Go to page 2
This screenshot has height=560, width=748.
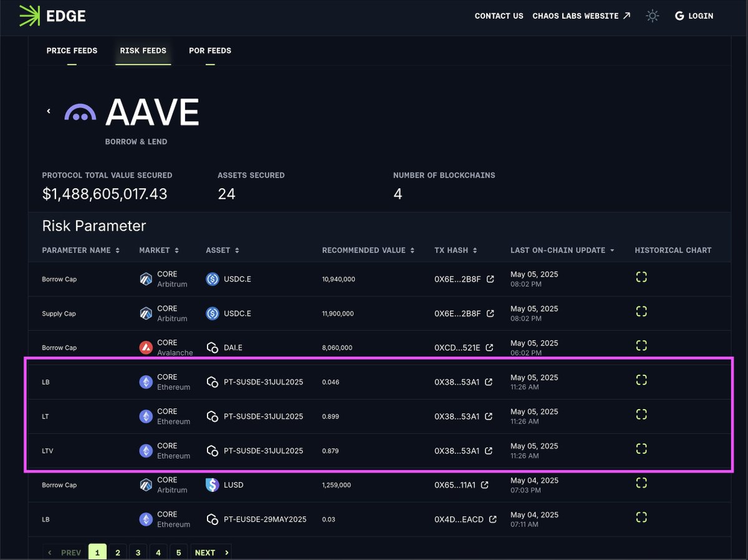[117, 553]
